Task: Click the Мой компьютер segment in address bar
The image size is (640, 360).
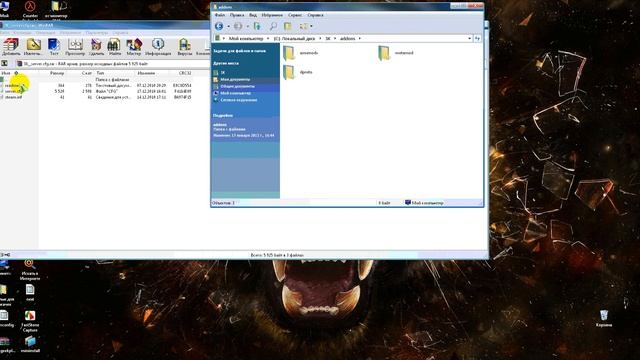Action: point(246,38)
